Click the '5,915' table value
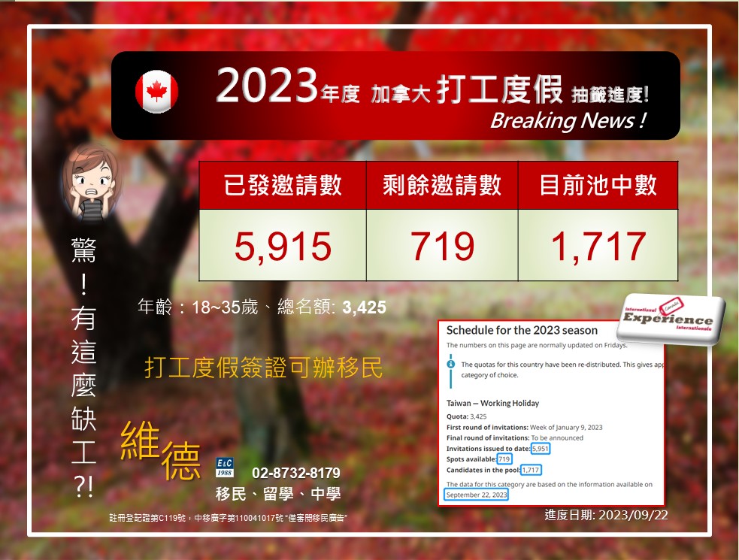 click(283, 246)
